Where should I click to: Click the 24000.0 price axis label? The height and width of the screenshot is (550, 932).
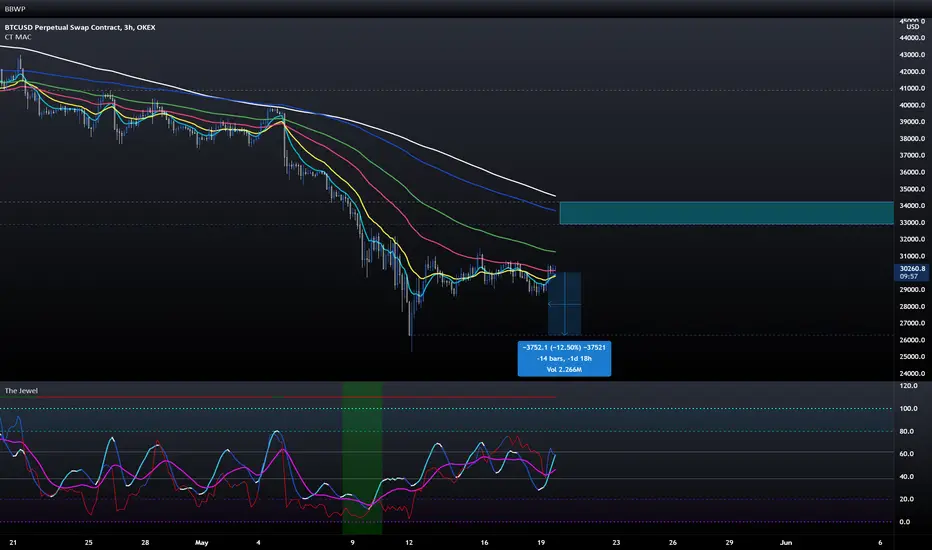pyautogui.click(x=912, y=373)
